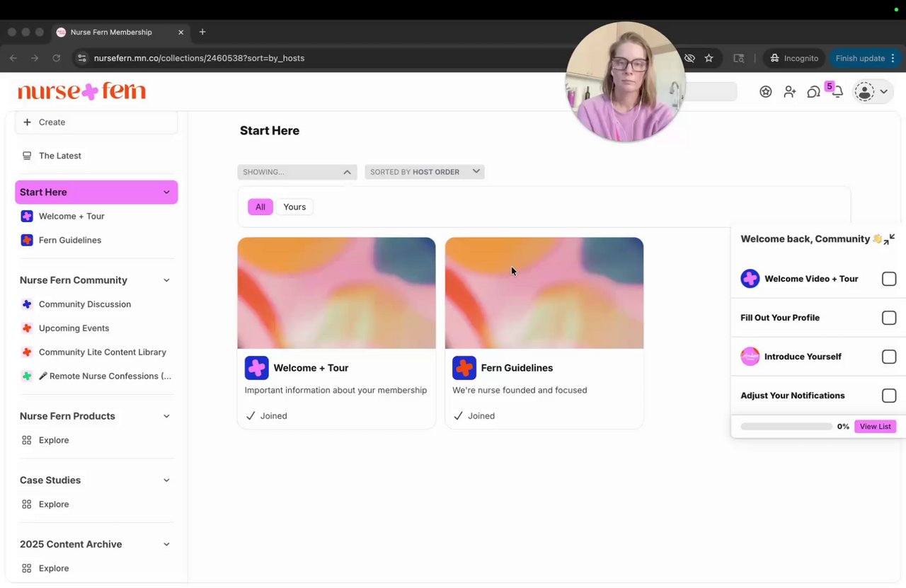Collapse the 2025 Content Archive section

[166, 544]
